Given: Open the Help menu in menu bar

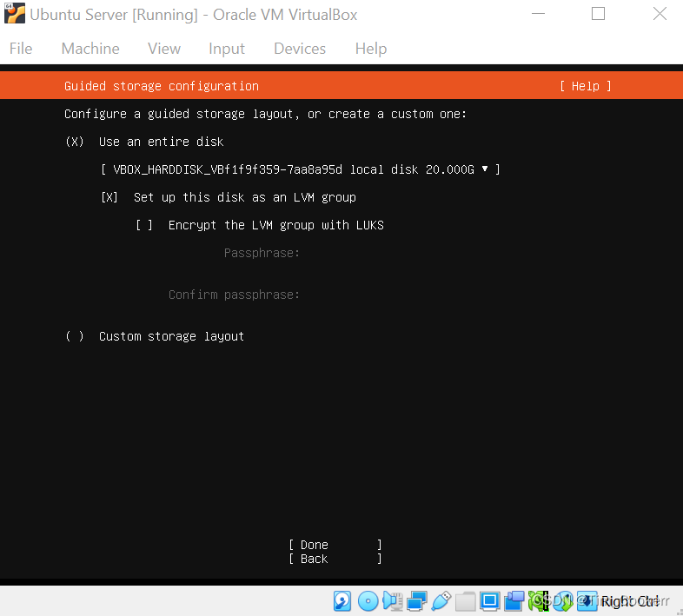Looking at the screenshot, I should (x=371, y=49).
